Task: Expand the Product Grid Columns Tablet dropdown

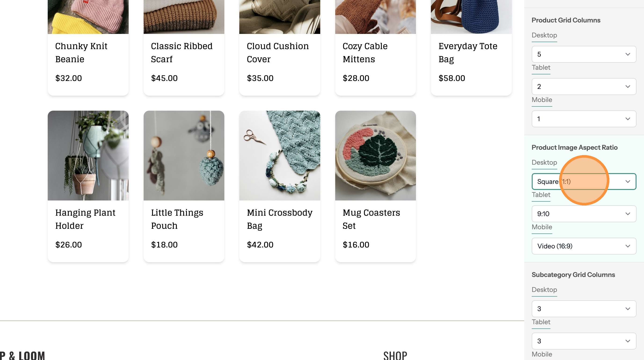Action: point(583,87)
